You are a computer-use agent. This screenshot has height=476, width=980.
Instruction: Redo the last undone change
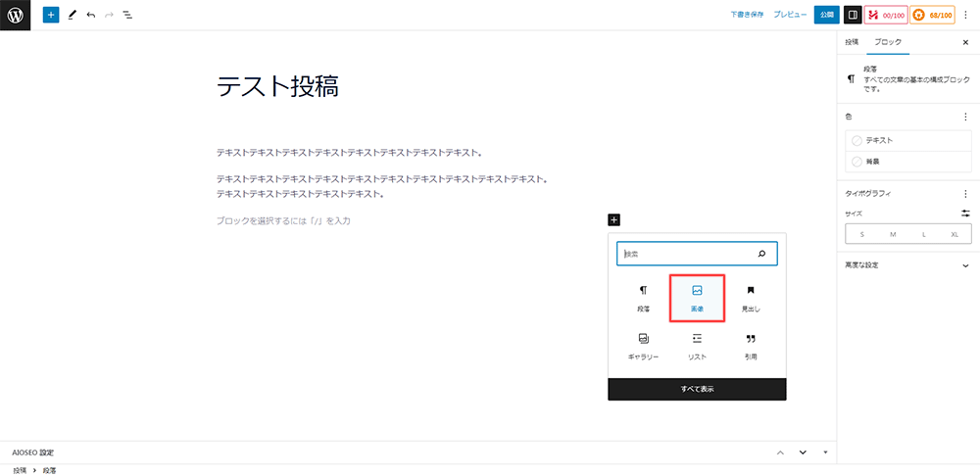110,15
